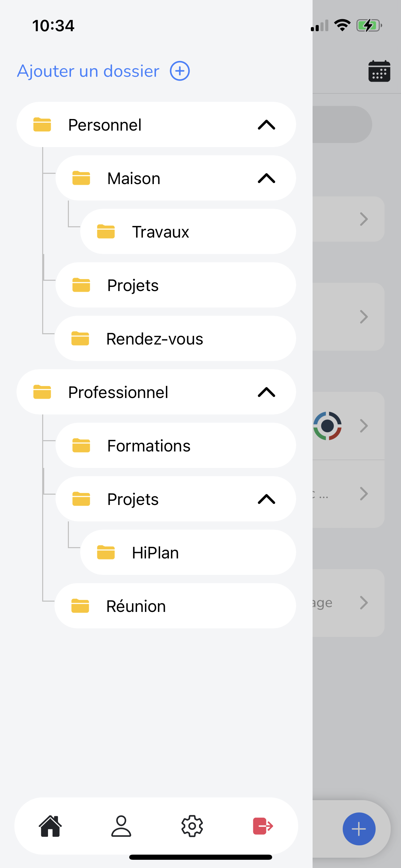Image resolution: width=401 pixels, height=868 pixels.
Task: Open the HiPlan folder
Action: pos(188,552)
